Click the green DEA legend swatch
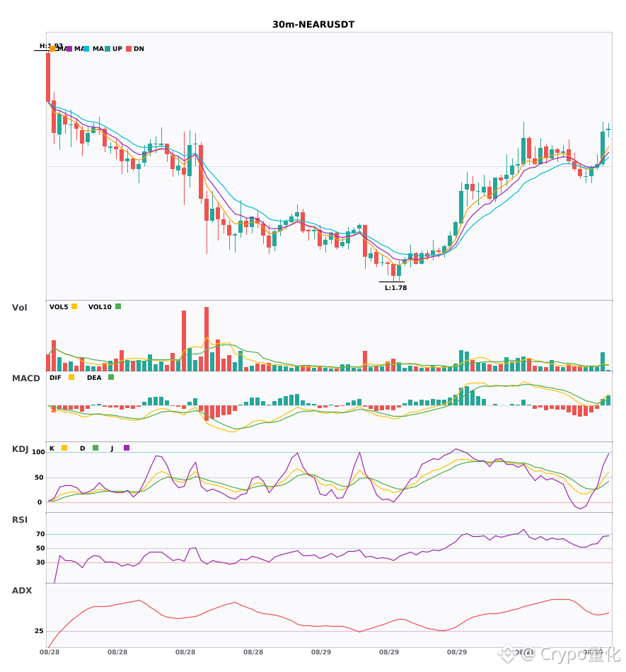This screenshot has width=626, height=672. 111,377
